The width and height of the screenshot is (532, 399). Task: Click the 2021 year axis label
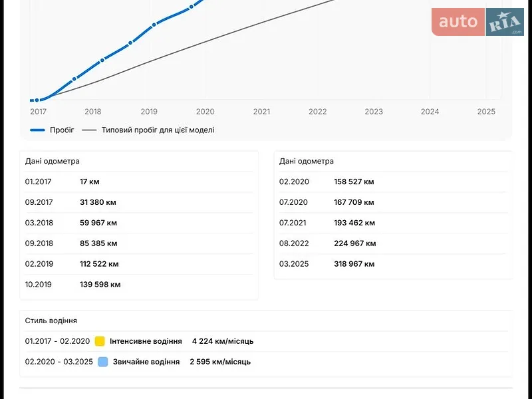point(261,112)
